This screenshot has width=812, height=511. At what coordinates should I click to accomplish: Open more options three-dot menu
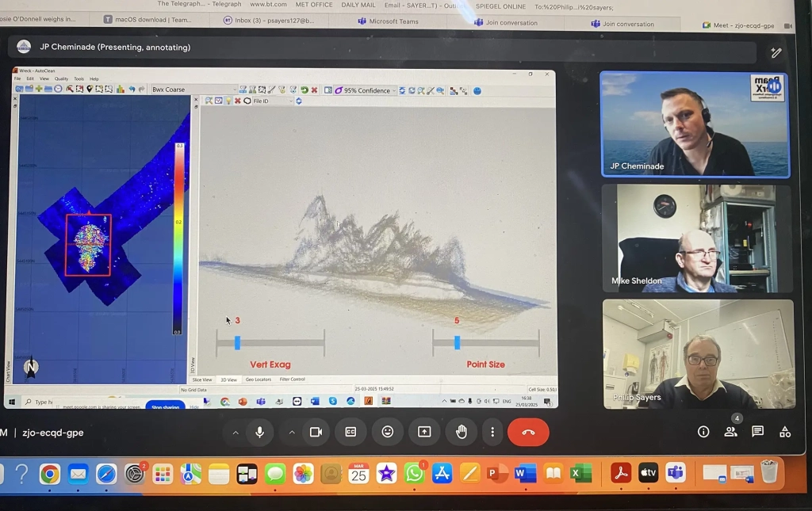(492, 432)
